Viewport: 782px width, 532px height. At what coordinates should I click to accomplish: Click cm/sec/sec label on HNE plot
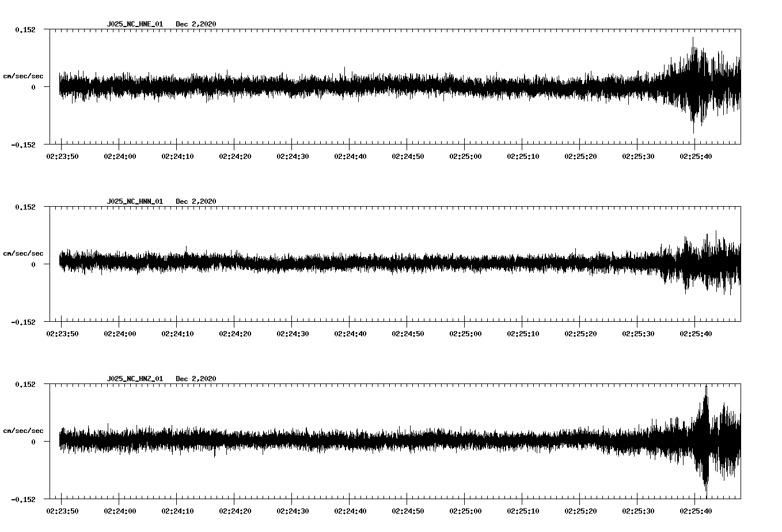[x=24, y=75]
